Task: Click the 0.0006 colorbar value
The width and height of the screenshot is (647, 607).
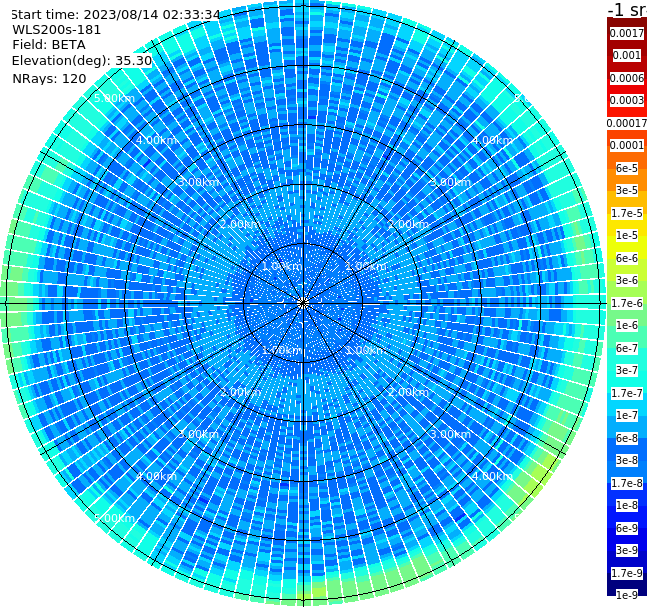Action: click(627, 78)
